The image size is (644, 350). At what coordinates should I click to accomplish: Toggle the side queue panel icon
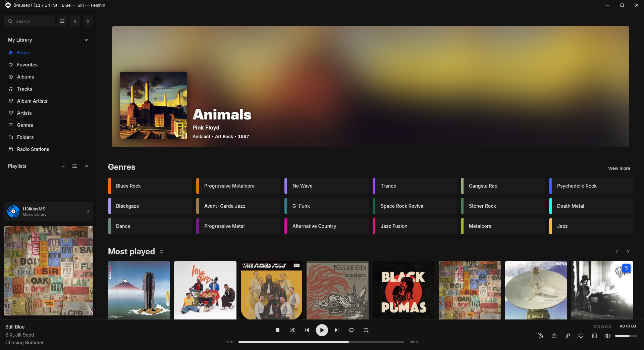click(594, 336)
